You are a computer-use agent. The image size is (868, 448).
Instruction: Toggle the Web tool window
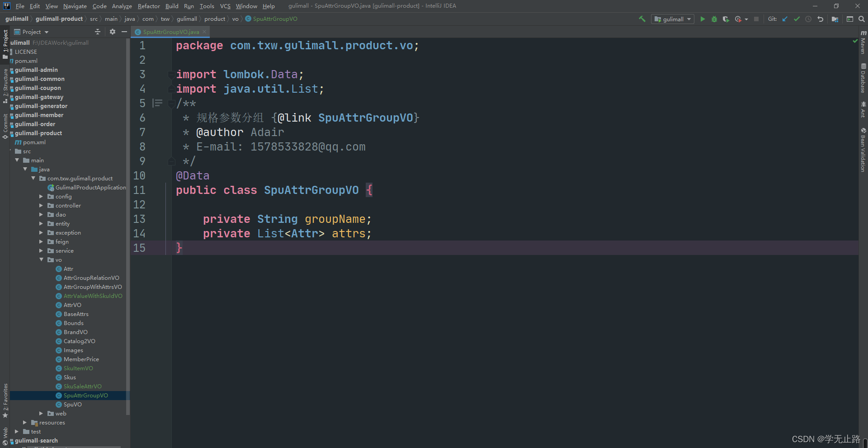coord(5,436)
